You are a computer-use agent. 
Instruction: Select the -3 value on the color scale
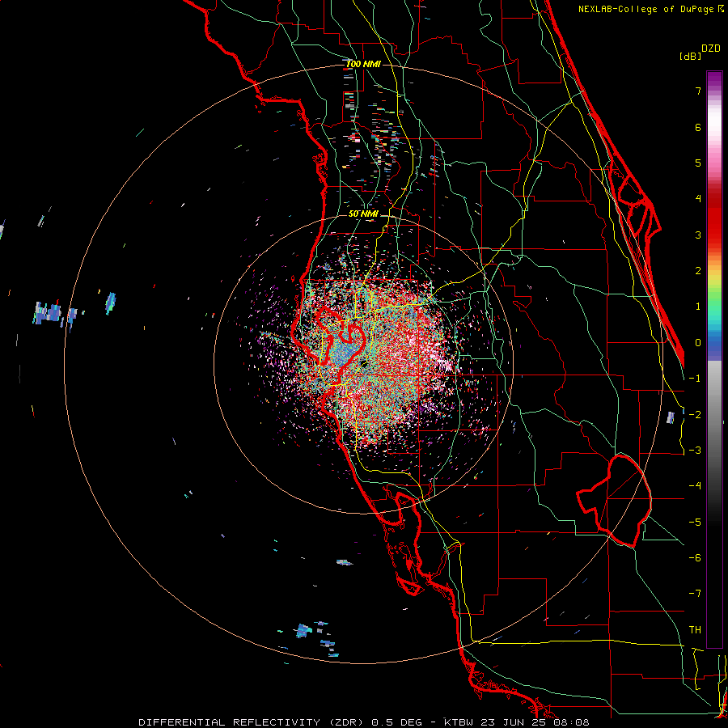click(x=695, y=451)
